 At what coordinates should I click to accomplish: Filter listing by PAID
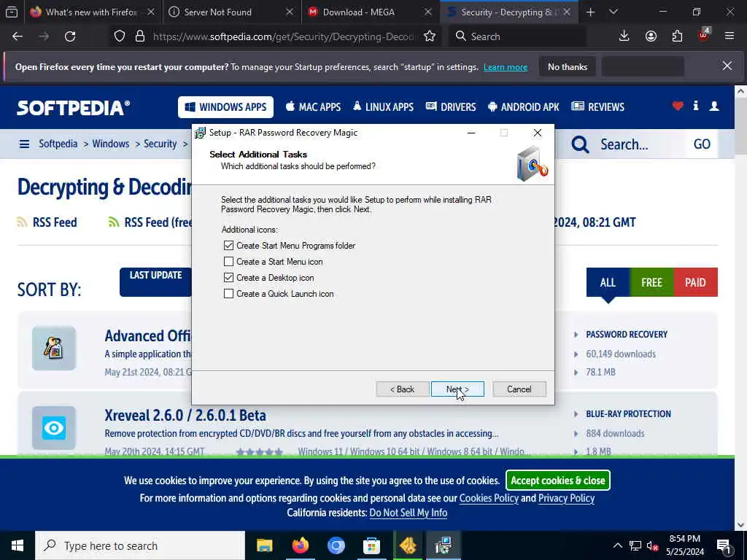click(695, 282)
